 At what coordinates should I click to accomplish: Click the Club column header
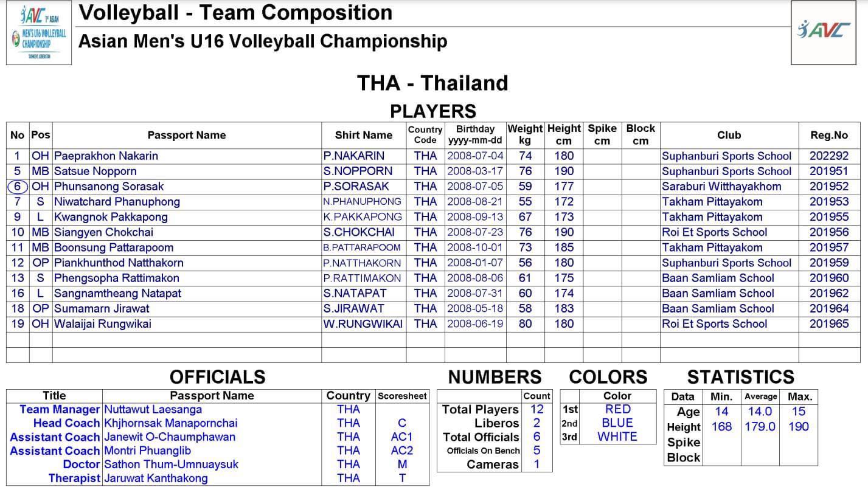point(729,135)
